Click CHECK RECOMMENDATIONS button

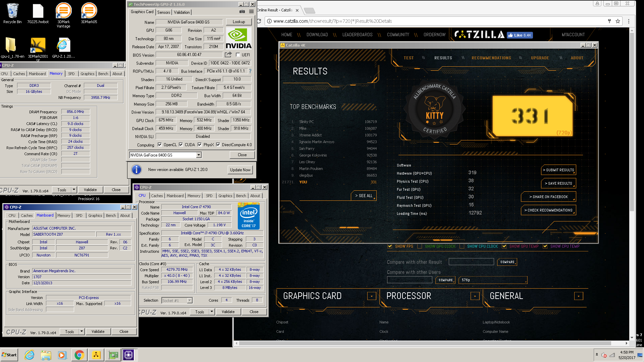[548, 210]
